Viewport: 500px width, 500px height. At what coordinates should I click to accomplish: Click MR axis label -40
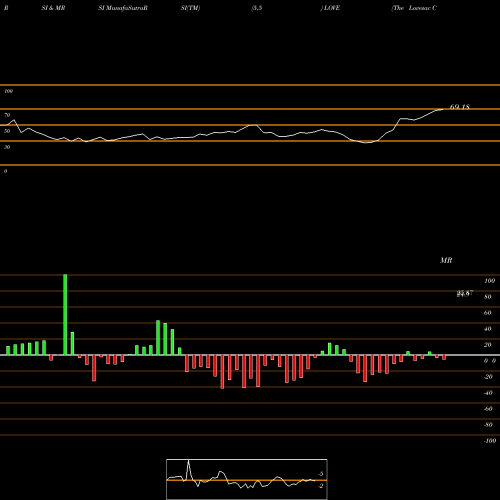(488, 393)
